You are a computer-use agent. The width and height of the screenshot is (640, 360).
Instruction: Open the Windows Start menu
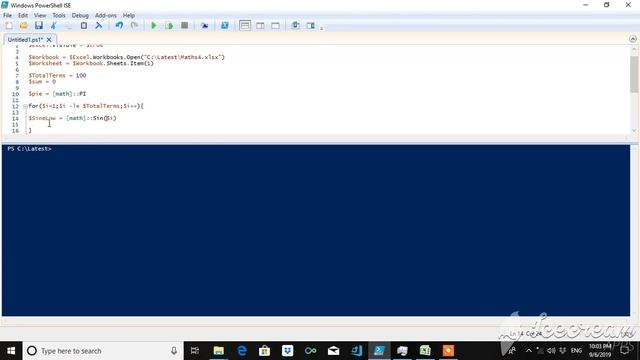[11, 351]
